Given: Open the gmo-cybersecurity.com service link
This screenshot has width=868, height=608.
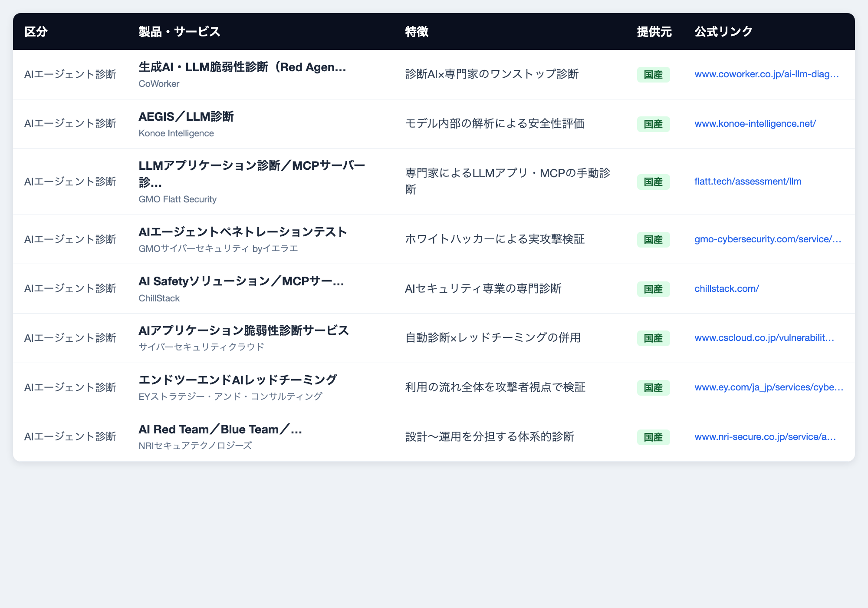Looking at the screenshot, I should point(768,239).
